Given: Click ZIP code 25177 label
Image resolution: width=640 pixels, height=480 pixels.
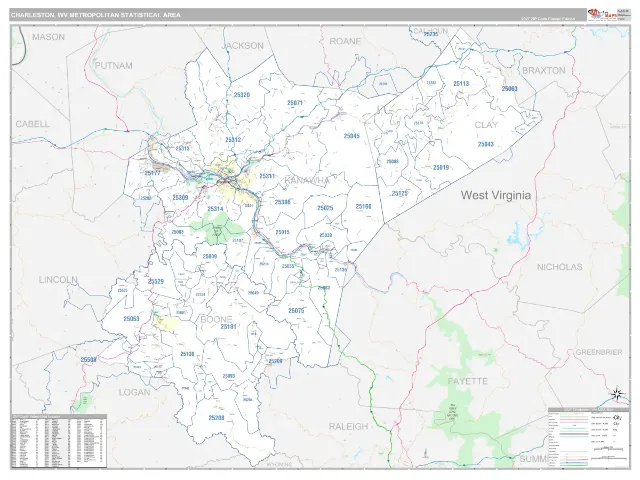Looking at the screenshot, I should (152, 173).
